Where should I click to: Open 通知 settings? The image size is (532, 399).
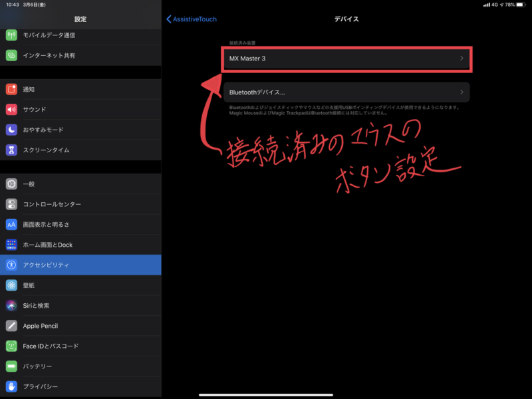click(x=80, y=89)
